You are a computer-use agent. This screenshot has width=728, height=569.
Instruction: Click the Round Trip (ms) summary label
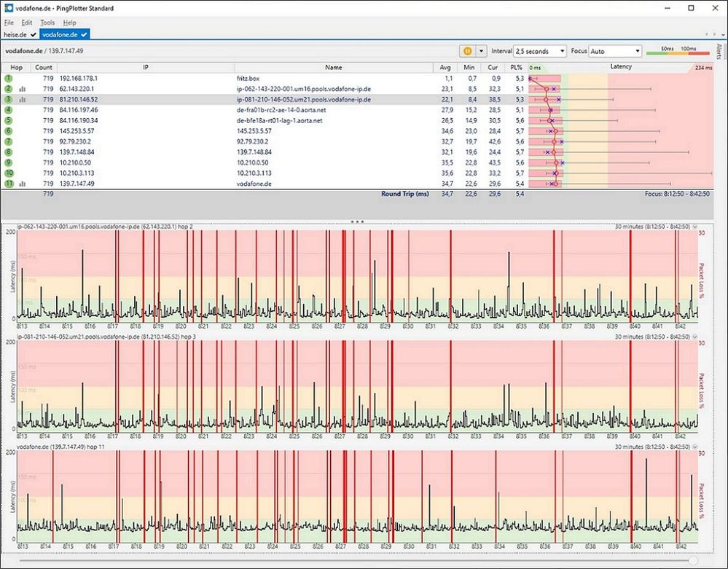(405, 194)
